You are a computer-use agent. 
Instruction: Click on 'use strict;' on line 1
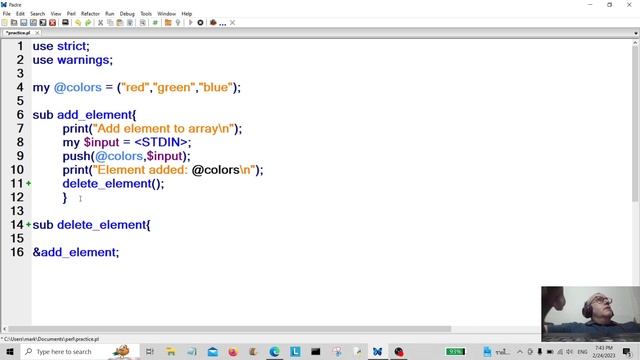point(61,46)
